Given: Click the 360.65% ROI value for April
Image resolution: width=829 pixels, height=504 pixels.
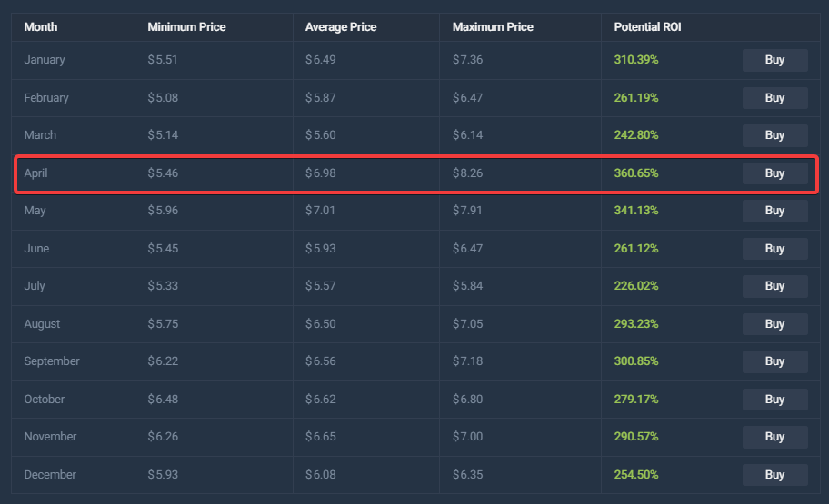Looking at the screenshot, I should pos(636,173).
